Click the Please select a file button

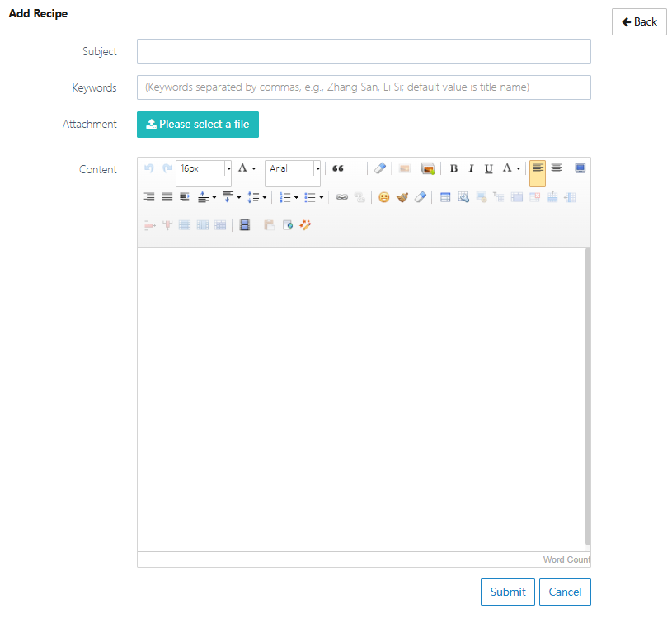tap(198, 125)
